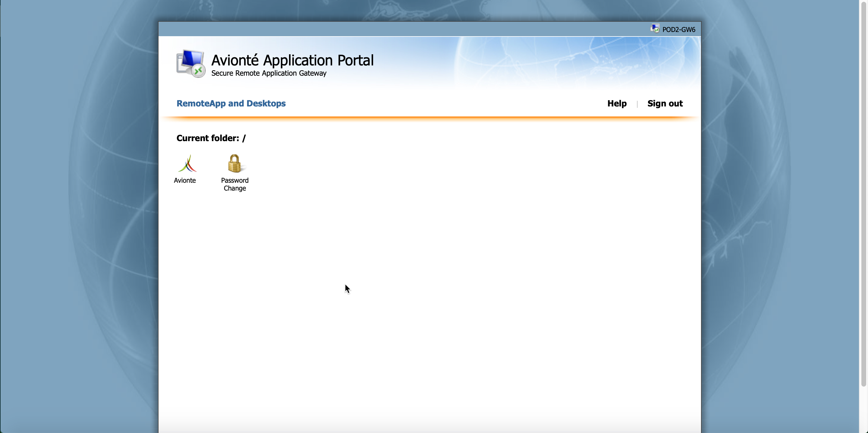
Task: Click the Avionte text label under icon
Action: [x=185, y=180]
